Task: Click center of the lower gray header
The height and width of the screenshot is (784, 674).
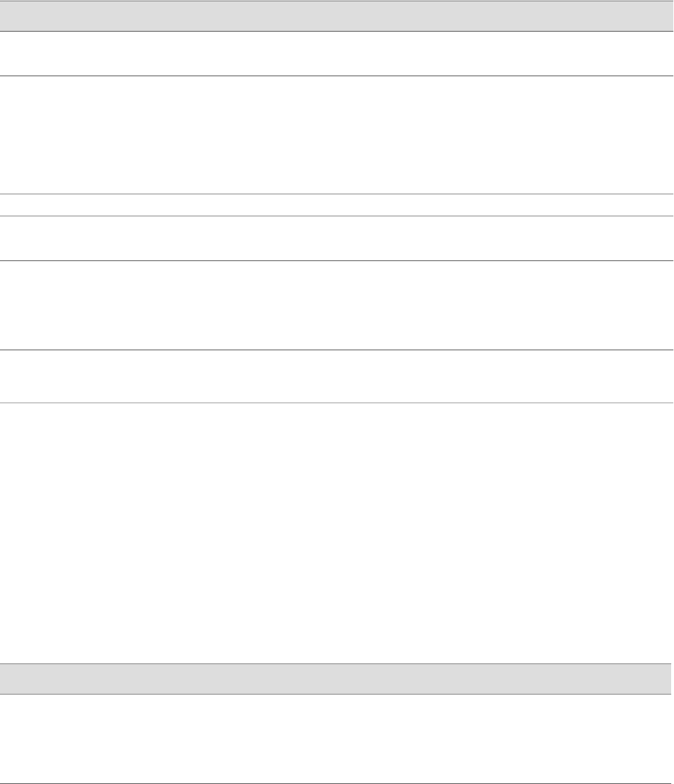Action: [x=335, y=678]
